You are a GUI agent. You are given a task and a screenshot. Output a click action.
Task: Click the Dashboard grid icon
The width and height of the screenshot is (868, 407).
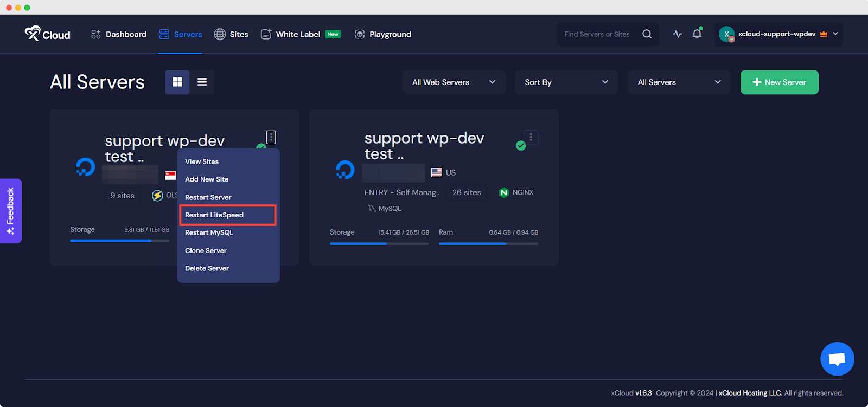(96, 34)
